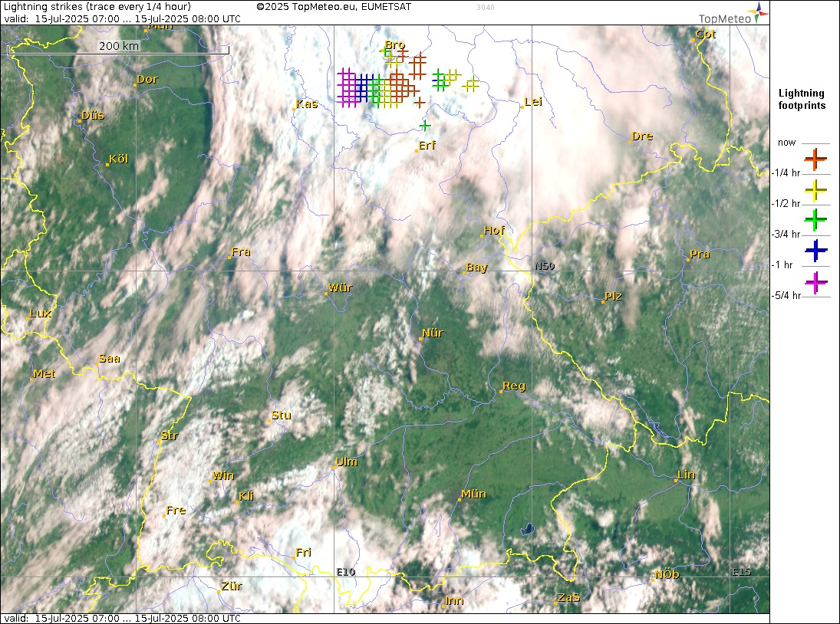Click the '©2025 TopMeteo.eu, EUMETSAT' copyright text
The image size is (840, 624).
[x=334, y=7]
